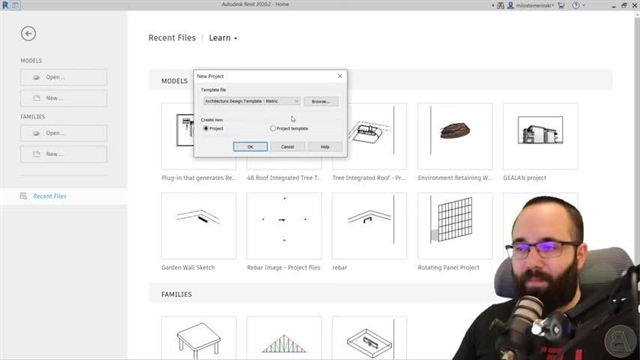
Task: Expand the Learn dropdown menu
Action: pyautogui.click(x=223, y=38)
